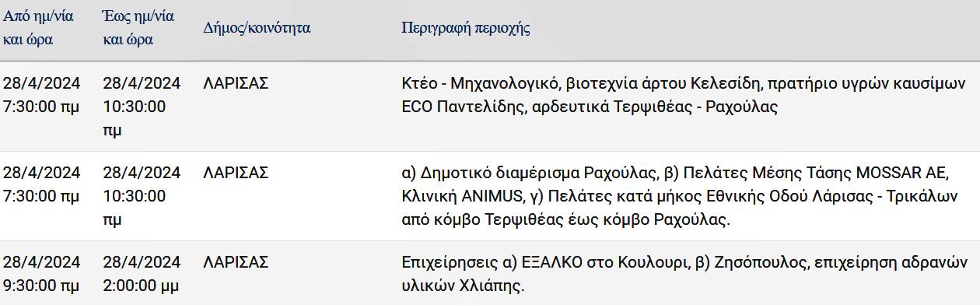Select the 'Περιγραφή περιοχής' column header
This screenshot has width=980, height=305.
(465, 28)
